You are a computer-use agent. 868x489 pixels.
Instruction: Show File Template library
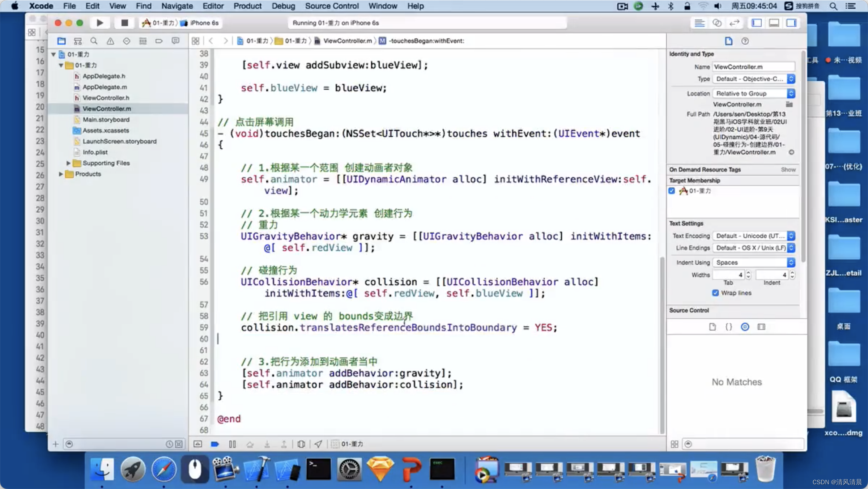point(712,327)
